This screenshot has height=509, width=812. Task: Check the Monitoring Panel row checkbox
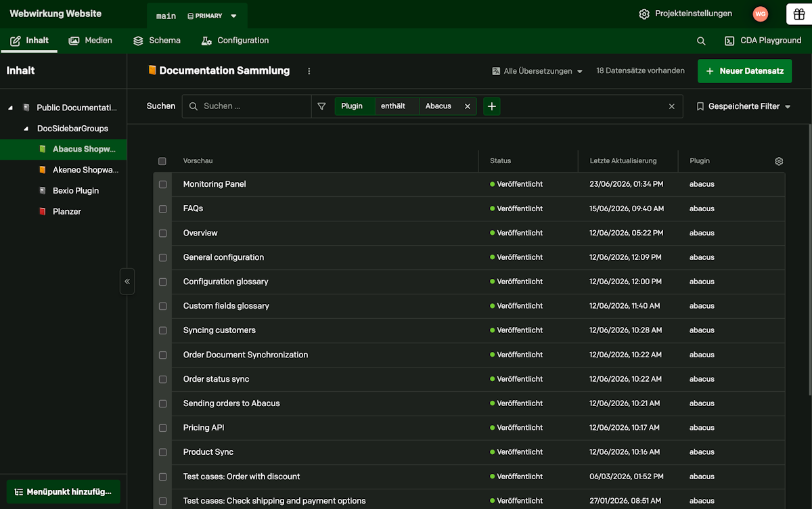point(162,184)
